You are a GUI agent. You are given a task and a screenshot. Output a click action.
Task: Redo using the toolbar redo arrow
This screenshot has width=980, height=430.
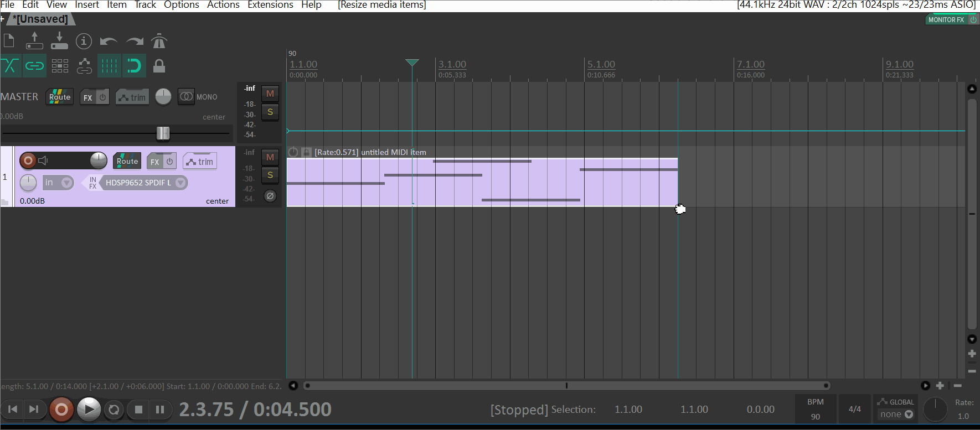pyautogui.click(x=135, y=42)
